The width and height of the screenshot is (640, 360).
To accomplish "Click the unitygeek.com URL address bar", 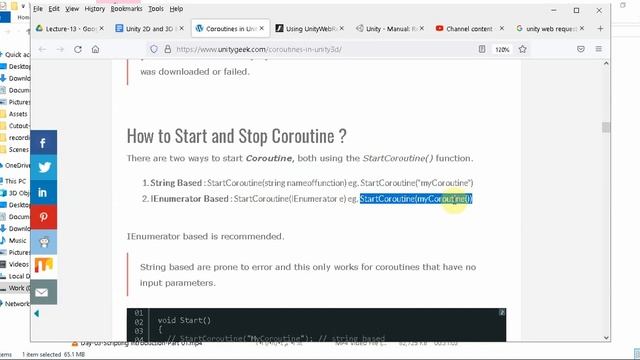I will click(x=259, y=49).
